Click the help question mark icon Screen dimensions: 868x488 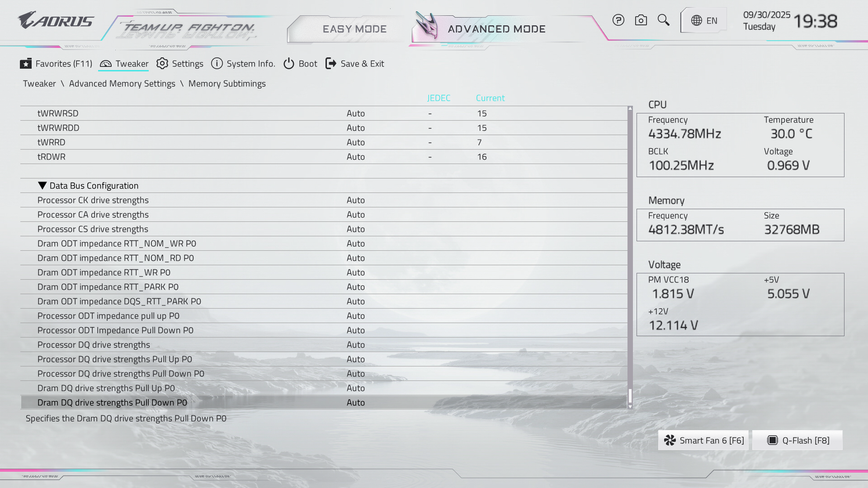618,20
